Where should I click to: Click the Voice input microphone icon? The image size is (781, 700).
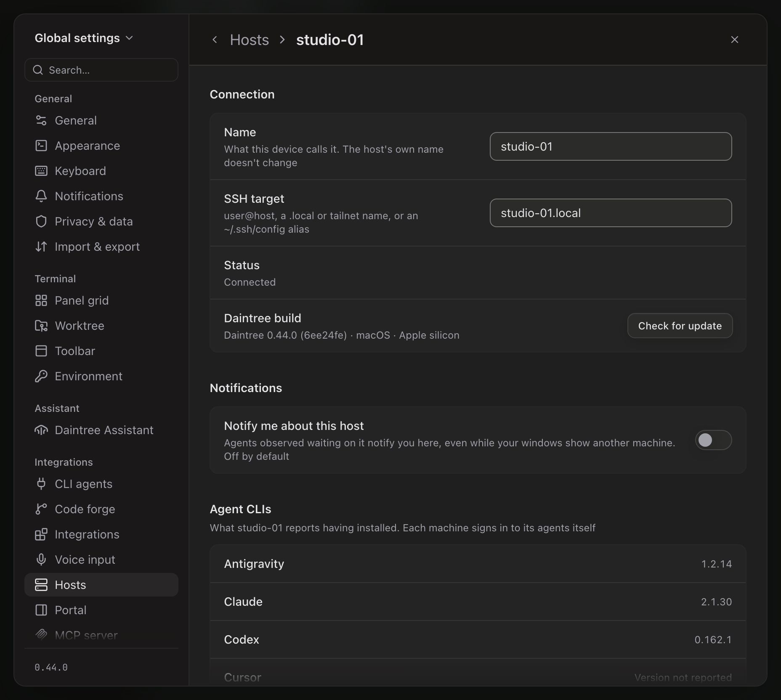[x=41, y=559]
